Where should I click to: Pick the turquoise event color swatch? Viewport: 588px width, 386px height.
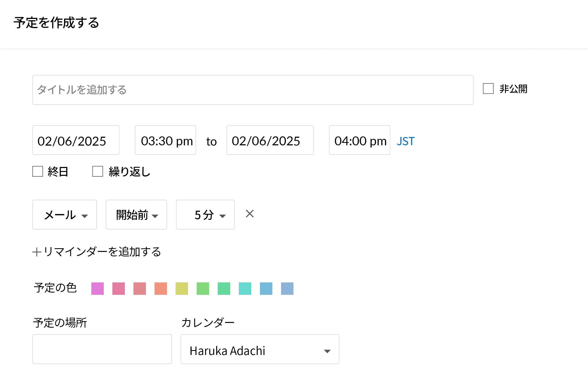tap(245, 288)
